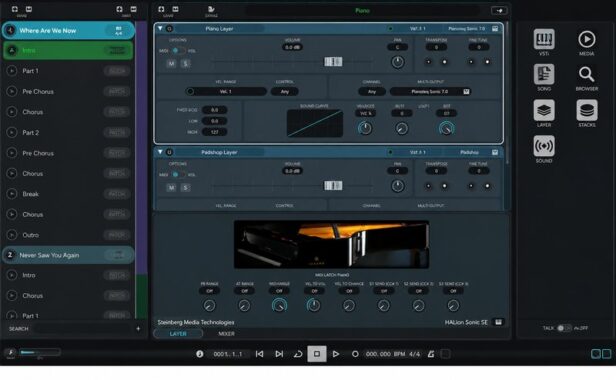Click the Stop transport button
Screen dimensions: 616x380
click(x=317, y=354)
